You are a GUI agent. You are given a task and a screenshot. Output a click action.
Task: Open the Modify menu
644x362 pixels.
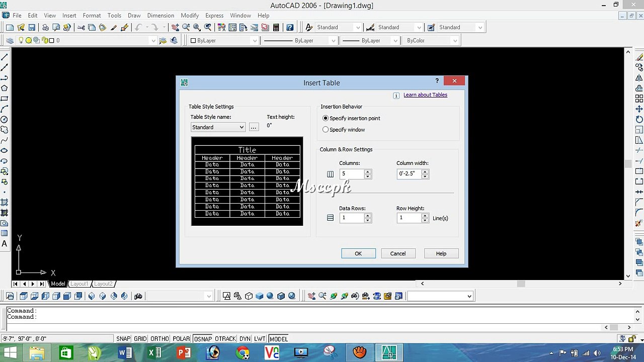(190, 16)
